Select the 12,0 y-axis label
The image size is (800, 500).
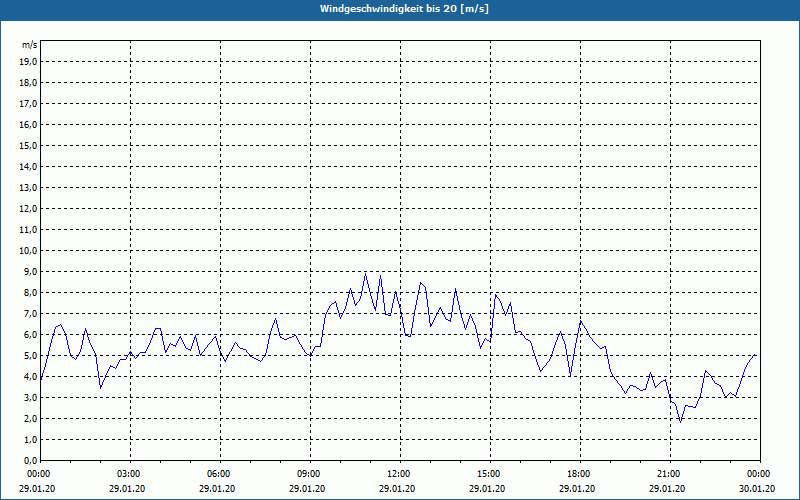29,209
